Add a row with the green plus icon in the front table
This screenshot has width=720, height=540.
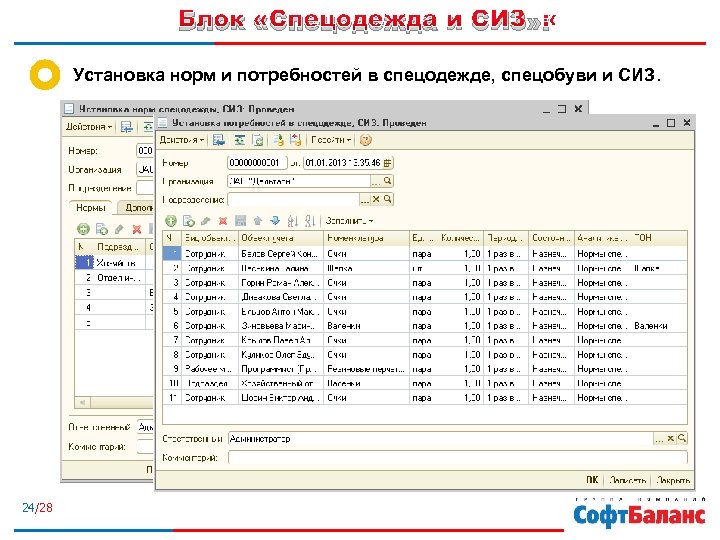click(x=171, y=221)
